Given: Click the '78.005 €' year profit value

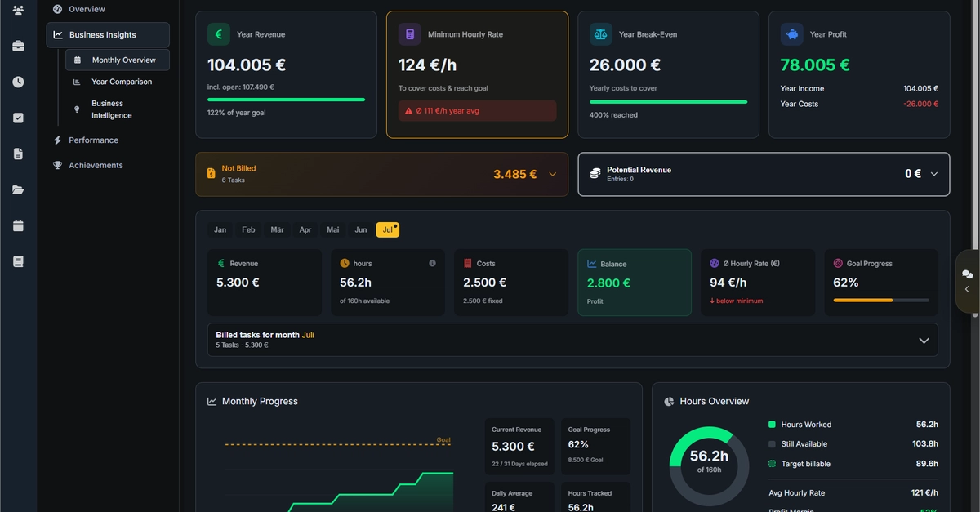Looking at the screenshot, I should click(x=815, y=65).
